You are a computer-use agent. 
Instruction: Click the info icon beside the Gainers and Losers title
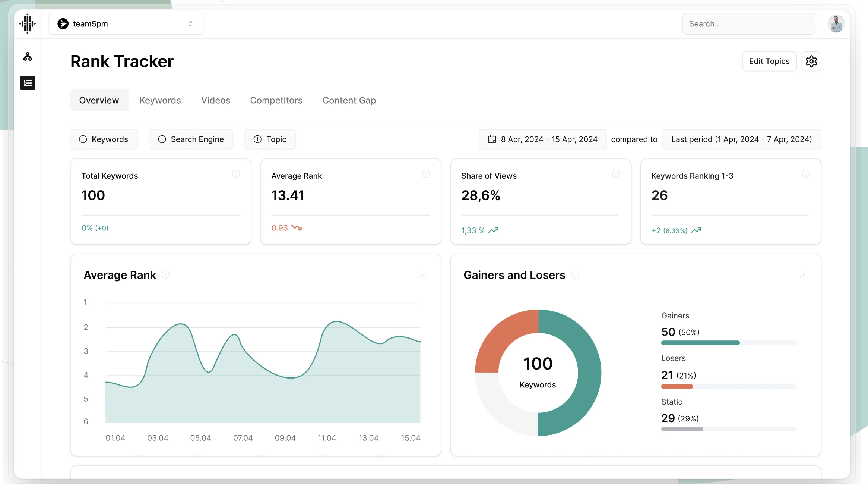pos(575,275)
